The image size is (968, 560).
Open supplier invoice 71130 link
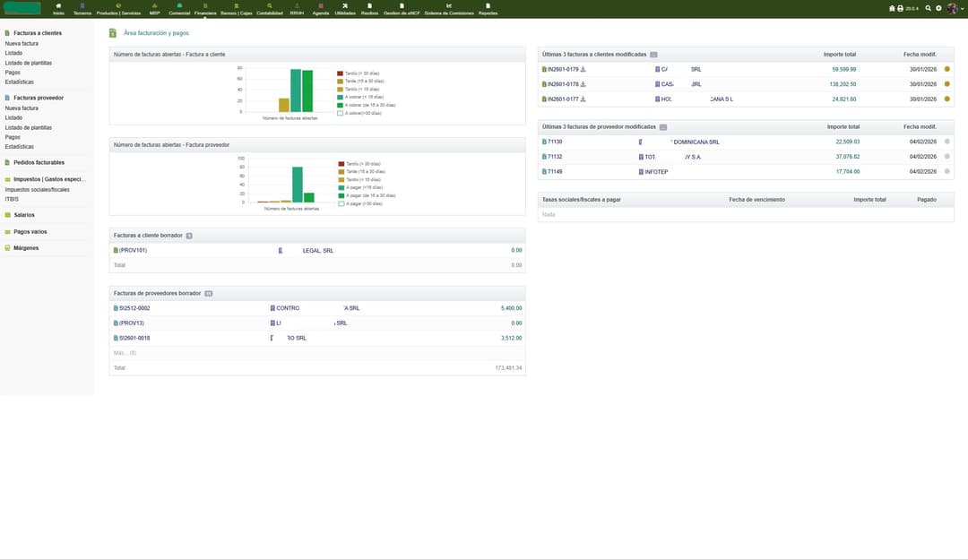point(555,142)
